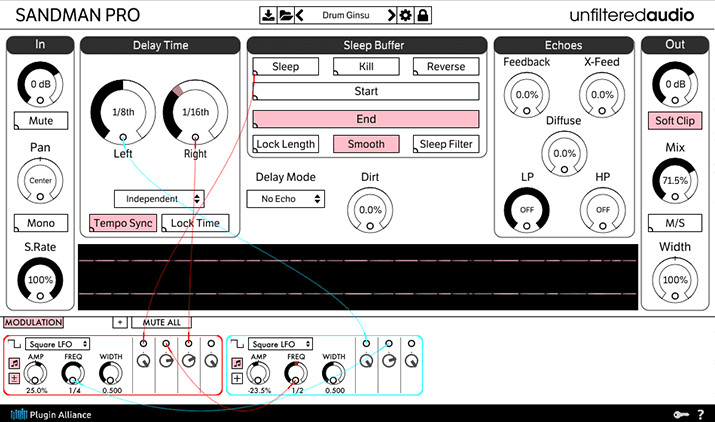Click the Pan Center knob
This screenshot has width=715, height=422.
click(x=41, y=181)
